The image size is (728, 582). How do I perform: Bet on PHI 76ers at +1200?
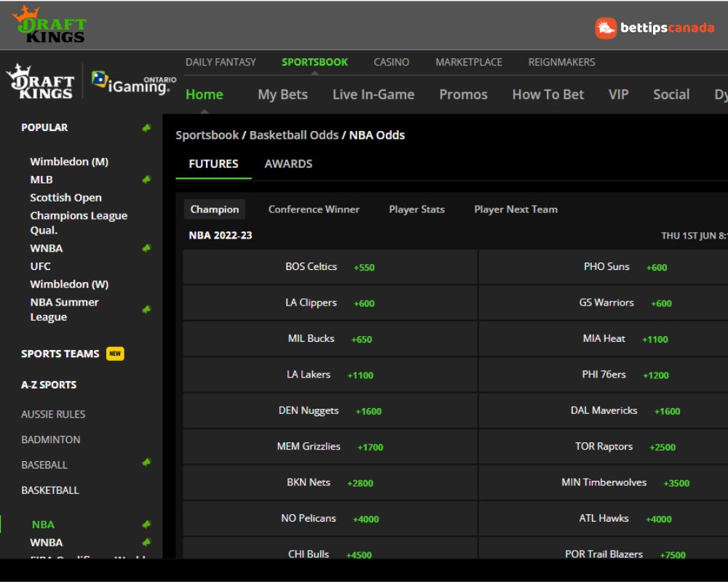click(x=604, y=375)
